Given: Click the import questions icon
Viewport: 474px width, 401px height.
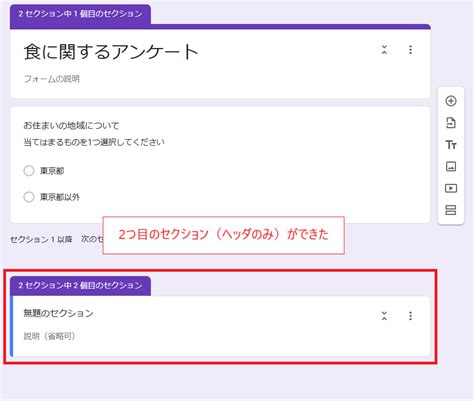Looking at the screenshot, I should [451, 123].
